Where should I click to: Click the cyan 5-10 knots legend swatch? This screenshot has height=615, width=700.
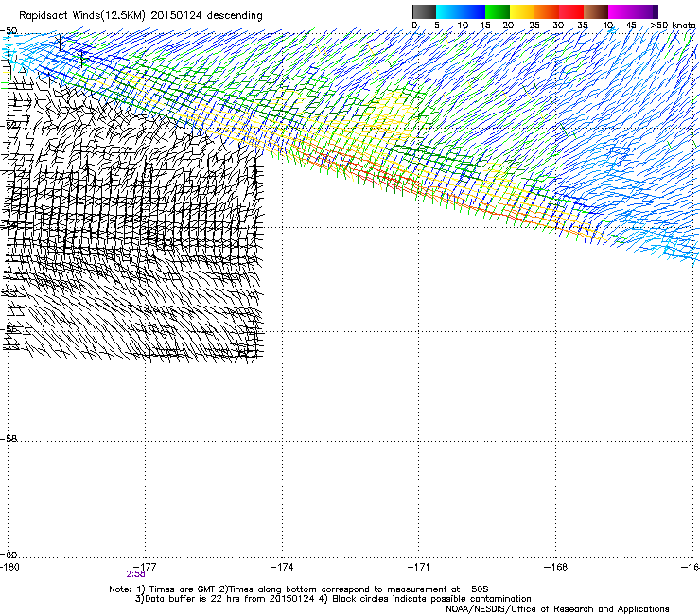pos(448,11)
